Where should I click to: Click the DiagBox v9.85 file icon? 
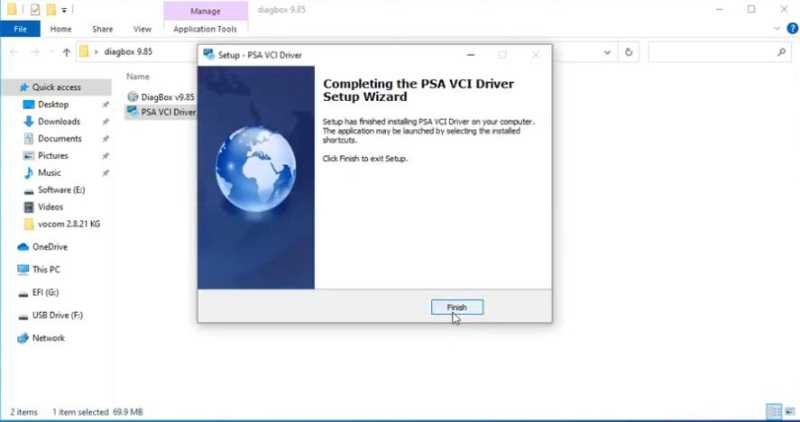pyautogui.click(x=133, y=96)
